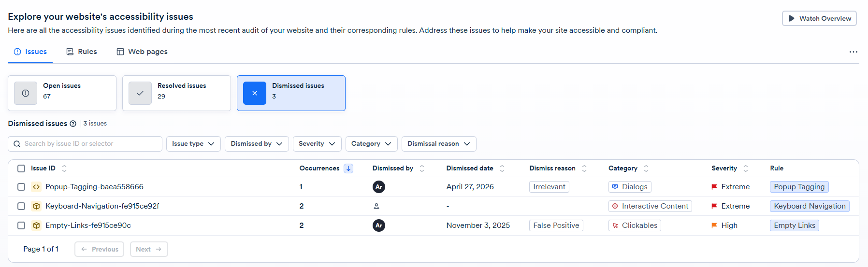Check the Empty-Links-fe915ce90c row checkbox
868x267 pixels.
21,225
